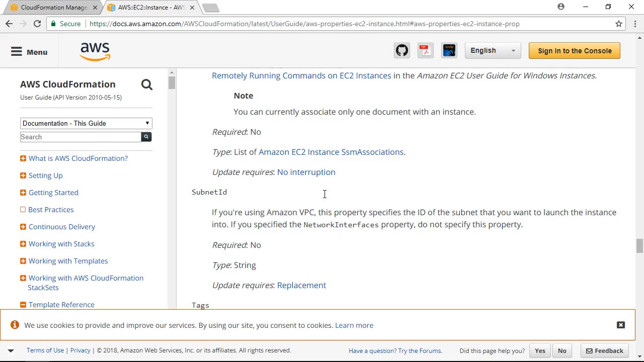Expand the Working with Stacks section

click(x=23, y=244)
